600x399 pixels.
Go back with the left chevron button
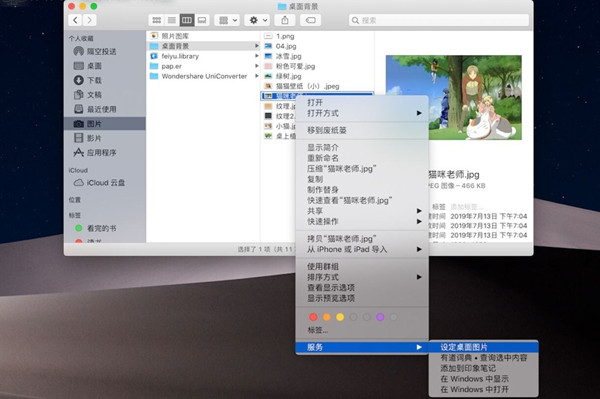click(x=76, y=20)
